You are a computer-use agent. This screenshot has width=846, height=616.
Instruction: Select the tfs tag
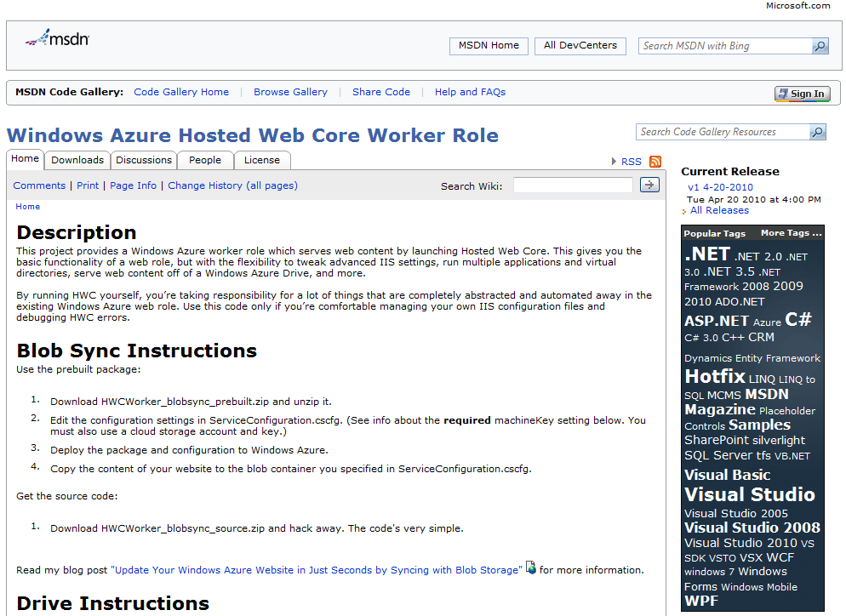point(763,455)
